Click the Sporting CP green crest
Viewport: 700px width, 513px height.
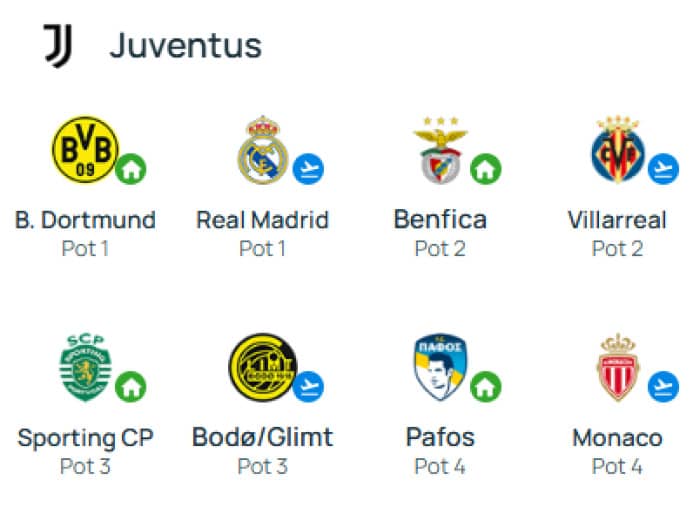[85, 367]
